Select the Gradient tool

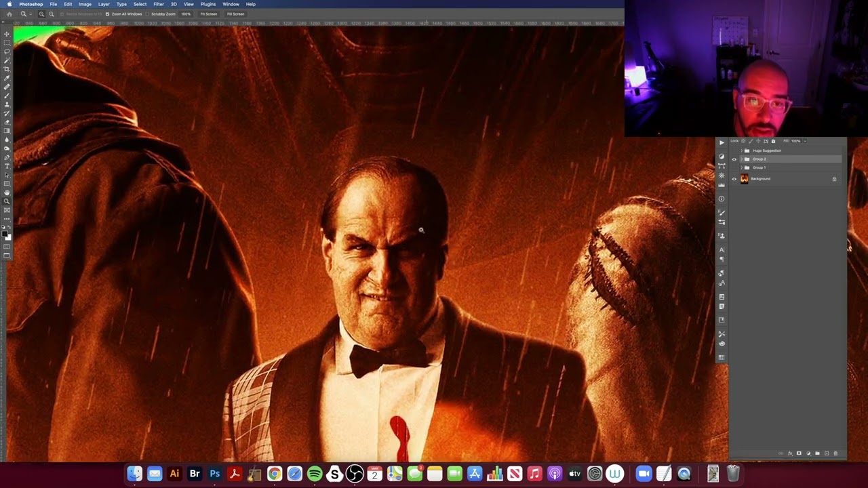(x=7, y=130)
